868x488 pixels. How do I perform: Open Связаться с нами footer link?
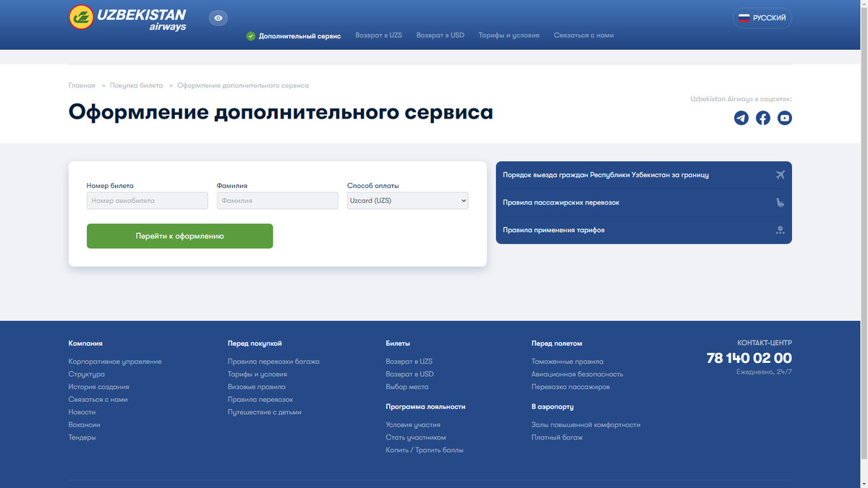pyautogui.click(x=98, y=400)
